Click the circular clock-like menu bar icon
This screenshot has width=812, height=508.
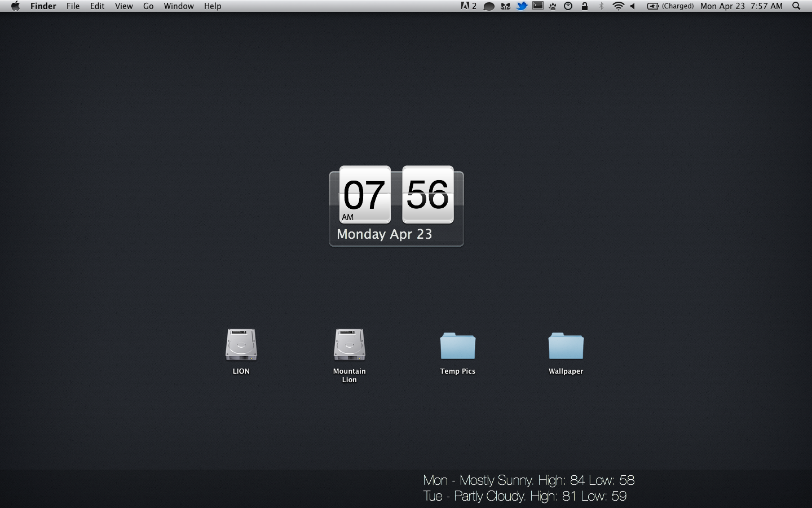click(x=568, y=6)
